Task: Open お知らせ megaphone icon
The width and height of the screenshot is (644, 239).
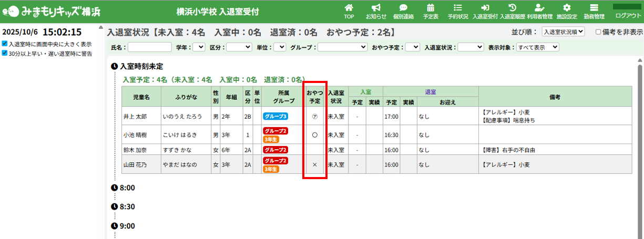Action: click(x=376, y=8)
